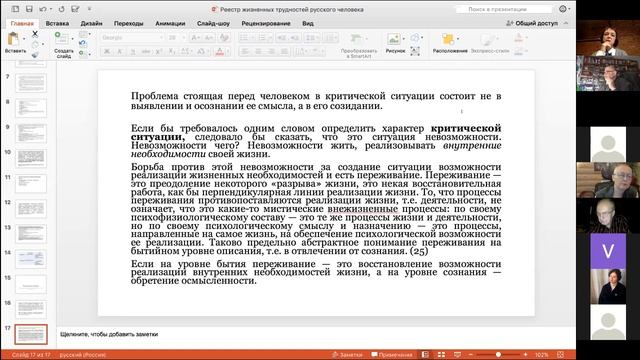640x360 pixels.
Task: Open the slide layout dropdown
Action: tap(84, 34)
